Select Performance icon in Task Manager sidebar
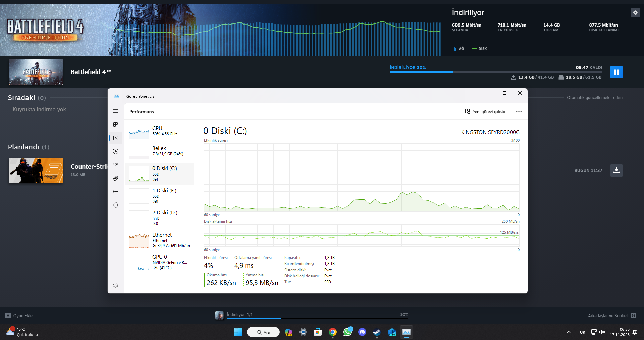This screenshot has width=644, height=340. pyautogui.click(x=116, y=138)
